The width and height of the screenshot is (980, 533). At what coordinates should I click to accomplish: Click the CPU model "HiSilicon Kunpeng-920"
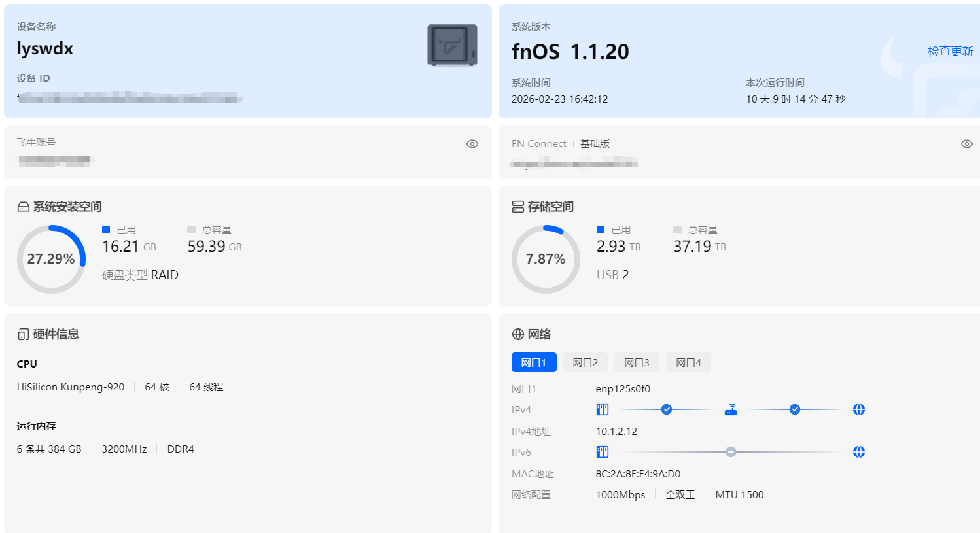[71, 387]
